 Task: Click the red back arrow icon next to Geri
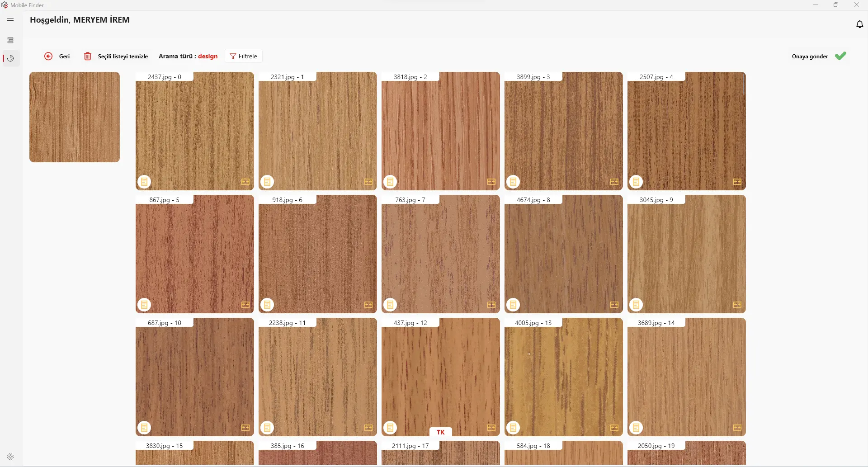coord(48,56)
